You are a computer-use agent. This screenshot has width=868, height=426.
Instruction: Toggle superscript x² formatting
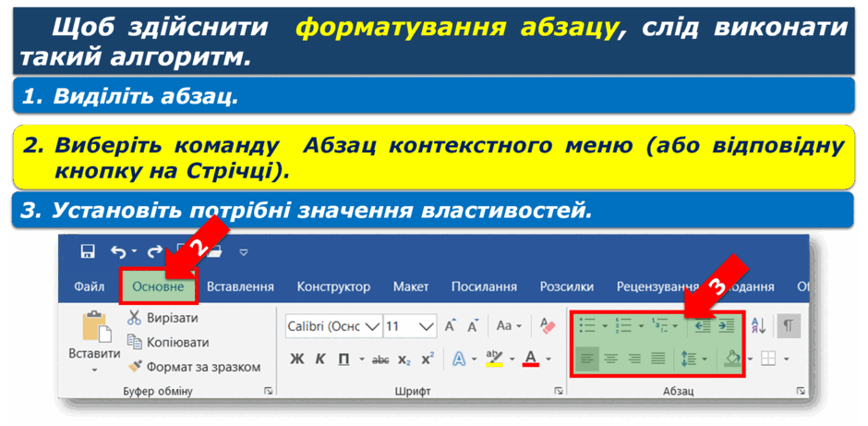click(x=428, y=359)
